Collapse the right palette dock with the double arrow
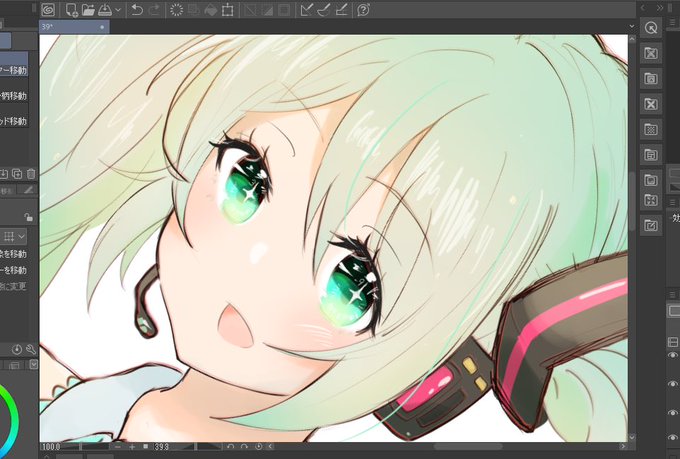680x459 pixels. point(660,8)
